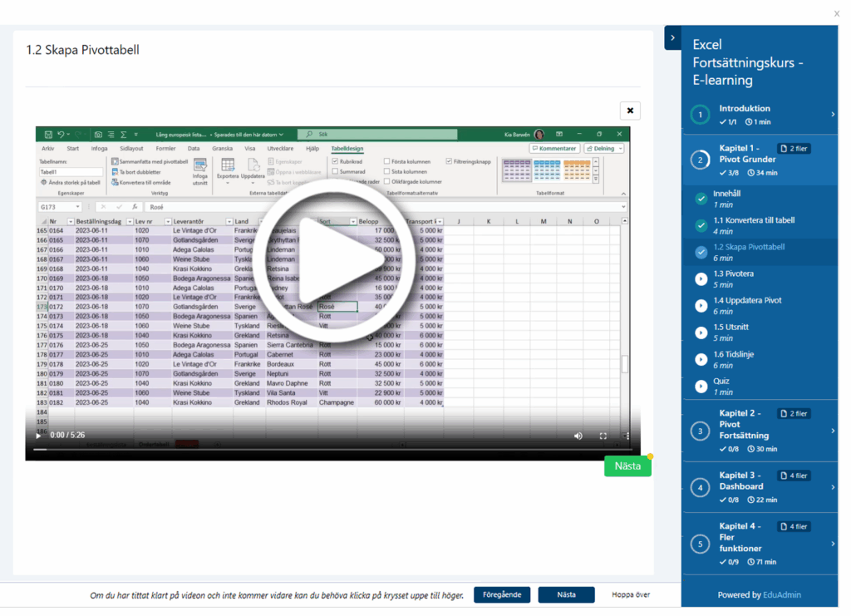Click the play icon beside 1.3 Pivotera
Viewport: 851px width, 616px height.
701,279
